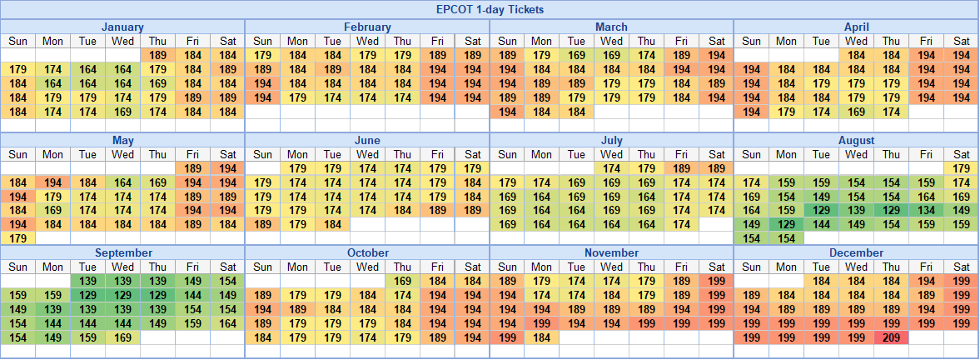980x360 pixels.
Task: Select the January month header
Action: tap(122, 27)
